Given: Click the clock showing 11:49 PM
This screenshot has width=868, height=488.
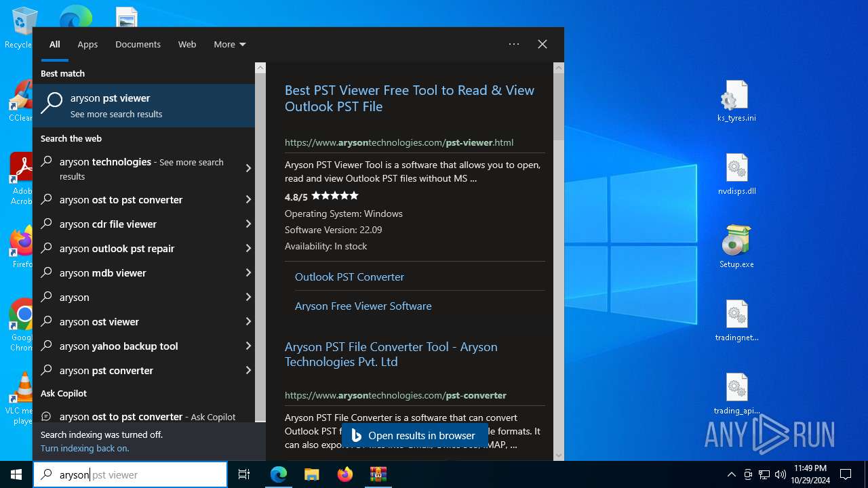Looking at the screenshot, I should 810,474.
